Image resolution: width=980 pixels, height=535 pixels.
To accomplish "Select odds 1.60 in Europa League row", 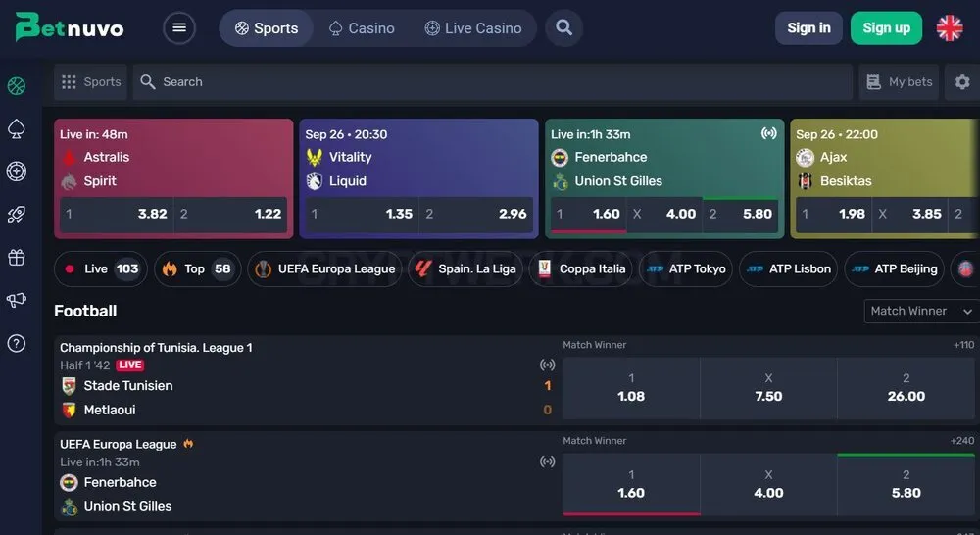I will point(631,484).
